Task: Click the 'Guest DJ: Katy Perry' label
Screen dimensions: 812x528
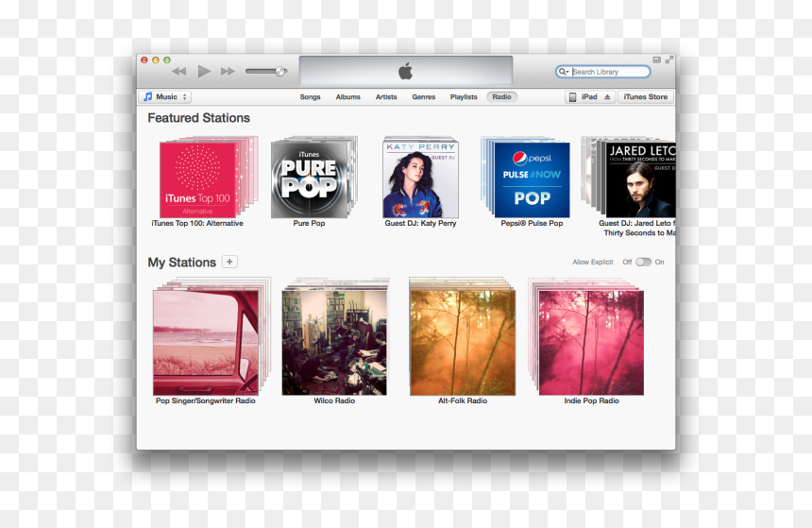Action: pos(420,223)
